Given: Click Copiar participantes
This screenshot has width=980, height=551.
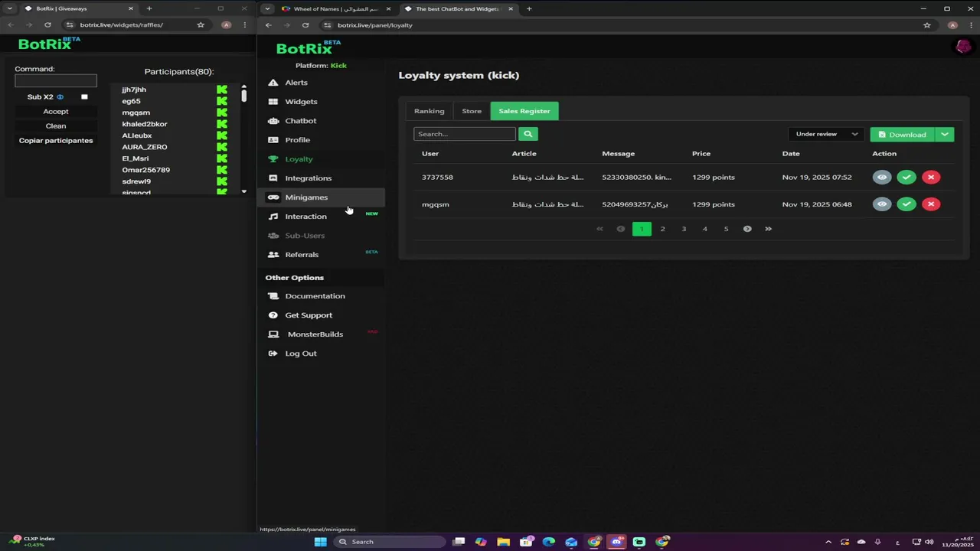Looking at the screenshot, I should coord(56,141).
